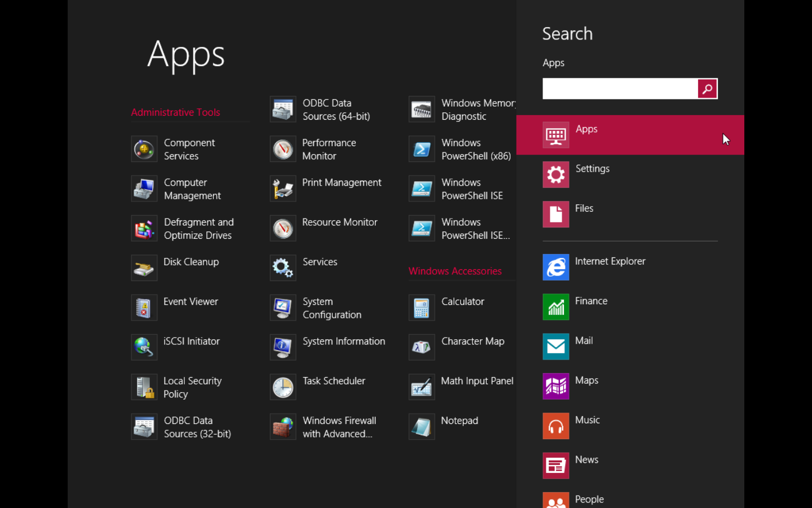Open Event Viewer icon
Viewport: 812px width, 508px height.
[x=144, y=308]
